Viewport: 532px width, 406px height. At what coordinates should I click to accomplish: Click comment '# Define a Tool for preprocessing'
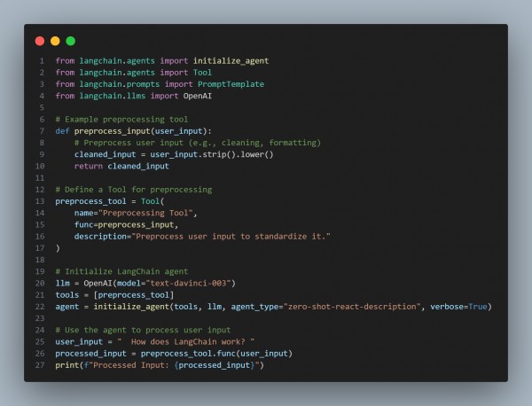coord(134,190)
